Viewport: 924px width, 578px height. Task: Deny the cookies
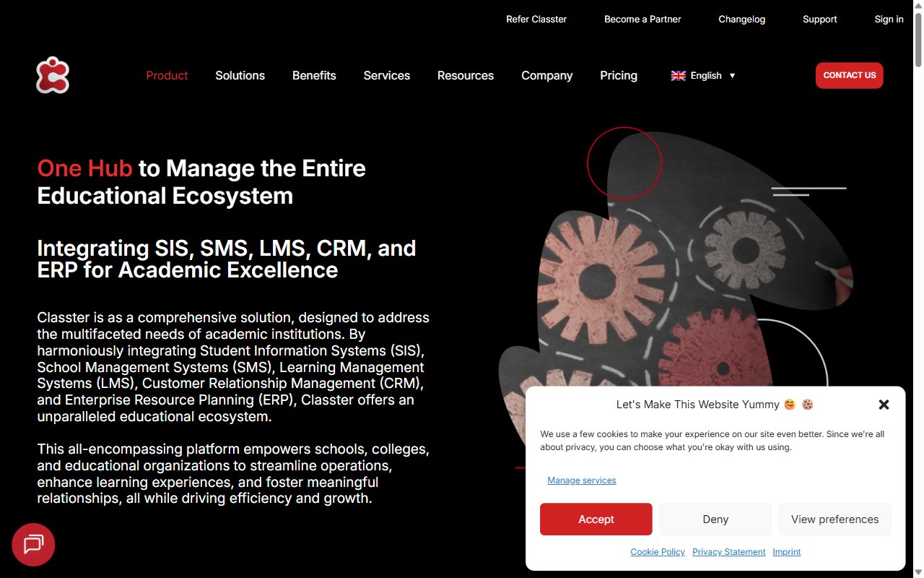point(715,519)
